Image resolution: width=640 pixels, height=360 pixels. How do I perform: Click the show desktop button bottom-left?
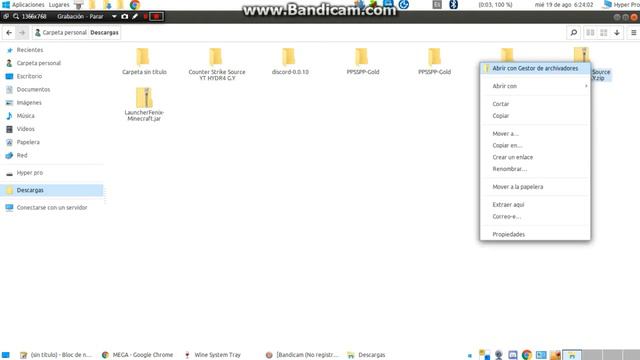pos(6,355)
